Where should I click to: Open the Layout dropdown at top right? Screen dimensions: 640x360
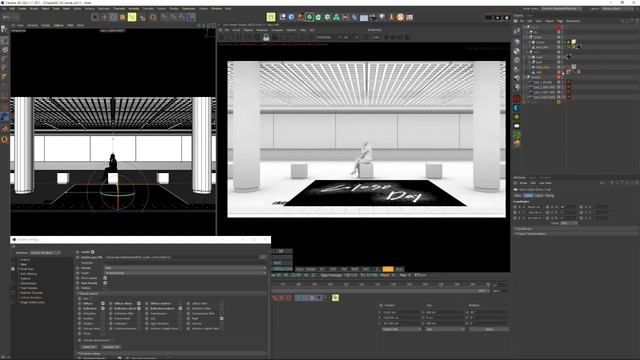pos(619,9)
